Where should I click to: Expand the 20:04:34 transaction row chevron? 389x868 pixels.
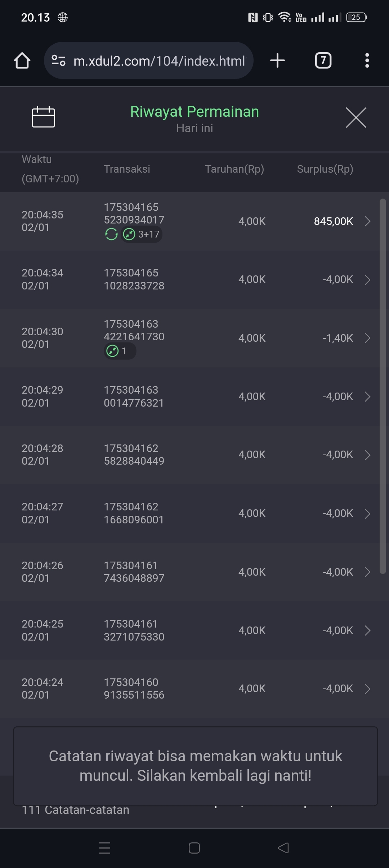point(367,280)
